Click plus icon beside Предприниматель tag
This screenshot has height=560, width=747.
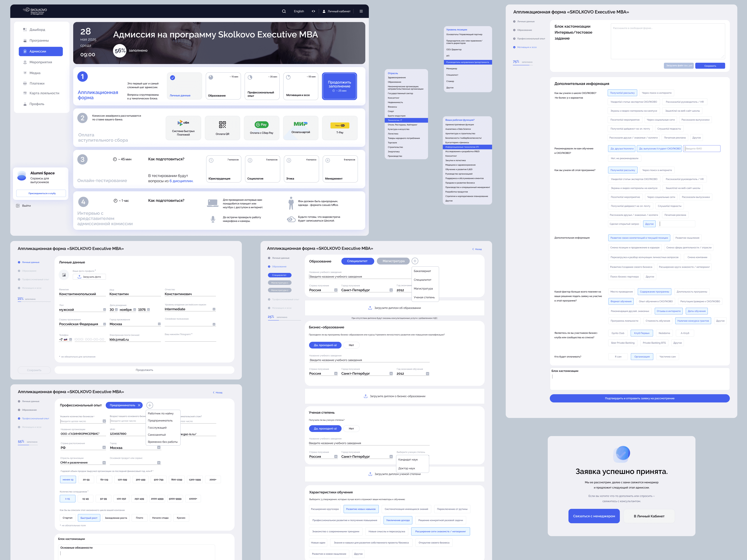pyautogui.click(x=150, y=405)
